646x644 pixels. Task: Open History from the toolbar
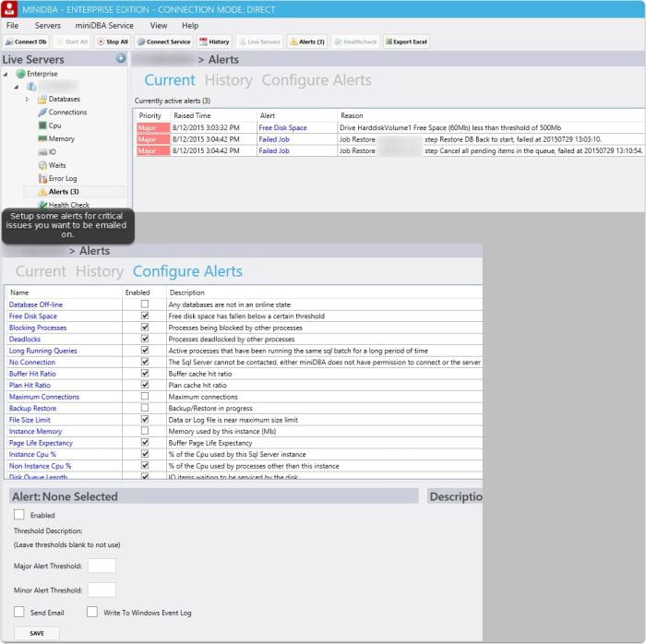pyautogui.click(x=214, y=42)
